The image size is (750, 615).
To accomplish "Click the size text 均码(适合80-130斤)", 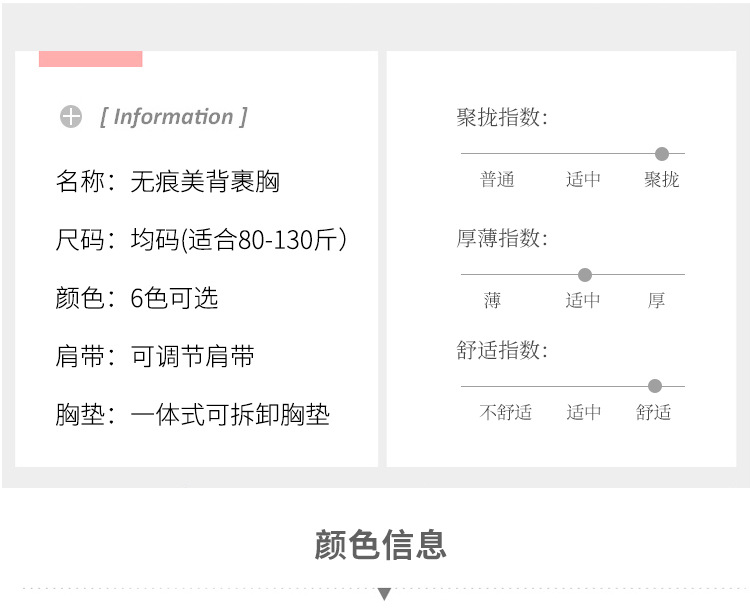I will point(239,240).
